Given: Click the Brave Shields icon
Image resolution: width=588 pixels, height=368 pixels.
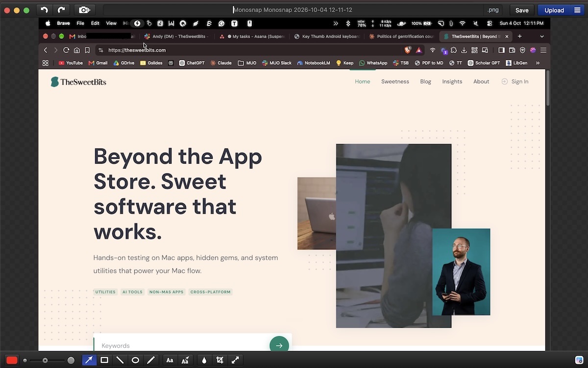Looking at the screenshot, I should [408, 50].
